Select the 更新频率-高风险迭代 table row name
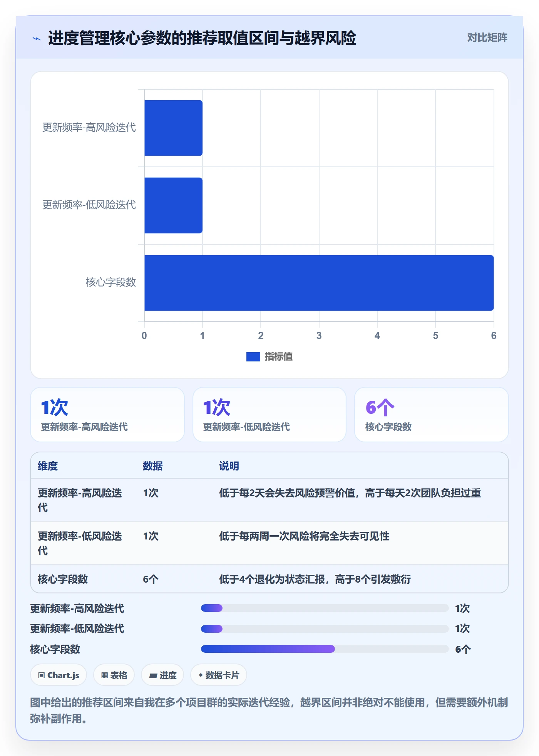539x756 pixels. point(80,500)
